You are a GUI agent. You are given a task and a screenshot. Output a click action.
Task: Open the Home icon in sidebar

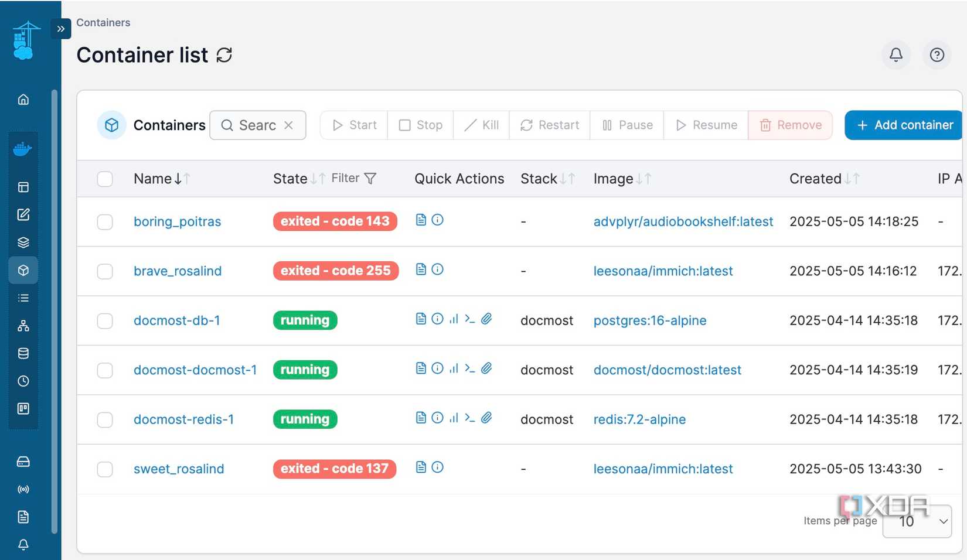pos(23,100)
